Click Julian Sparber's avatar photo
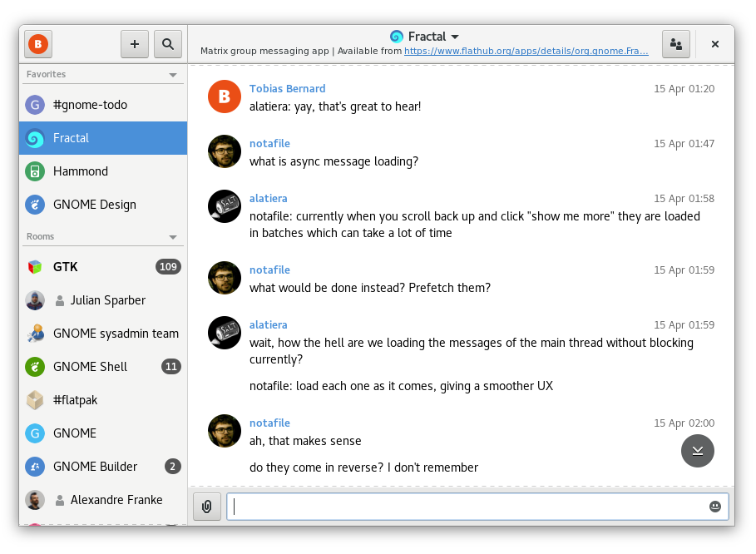Image resolution: width=756 pixels, height=554 pixels. [35, 300]
